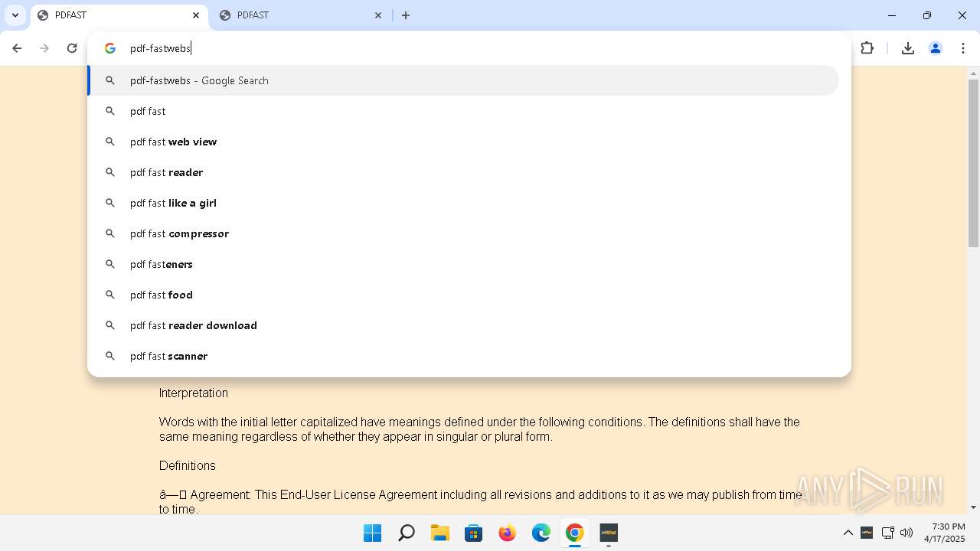Open the Downloads icon in toolbar
This screenshot has height=551, width=980.
908,48
